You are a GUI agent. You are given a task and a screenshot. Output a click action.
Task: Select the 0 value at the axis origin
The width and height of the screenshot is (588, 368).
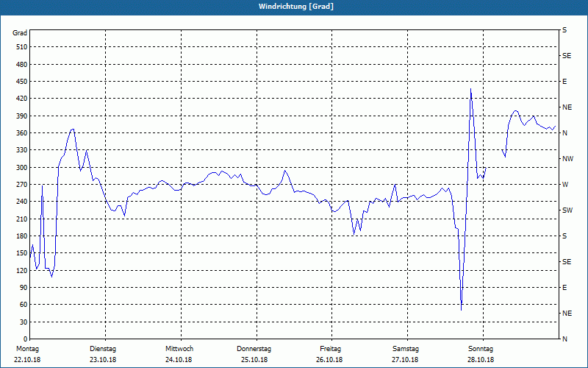pos(26,339)
